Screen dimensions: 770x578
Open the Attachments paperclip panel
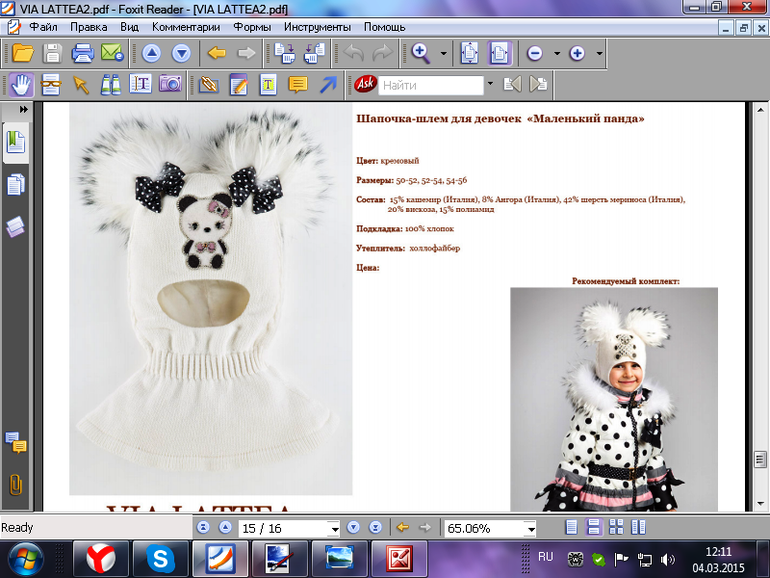[x=16, y=484]
